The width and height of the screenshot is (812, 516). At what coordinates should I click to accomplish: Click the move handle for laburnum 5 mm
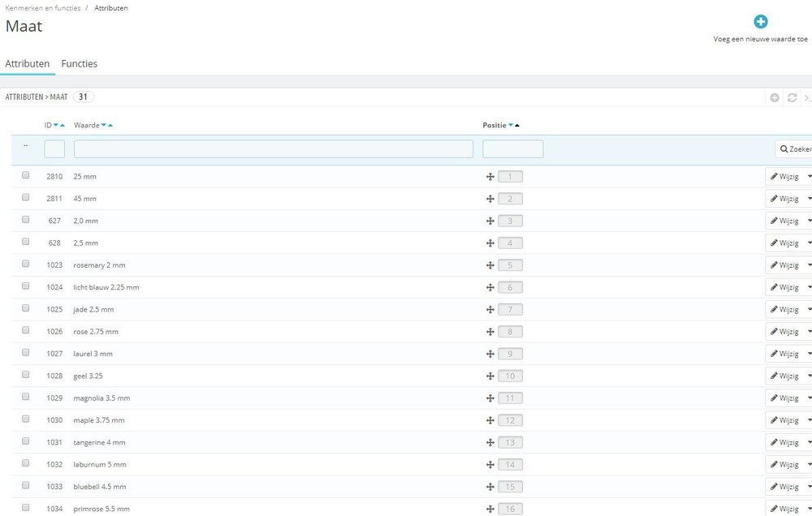tap(490, 465)
